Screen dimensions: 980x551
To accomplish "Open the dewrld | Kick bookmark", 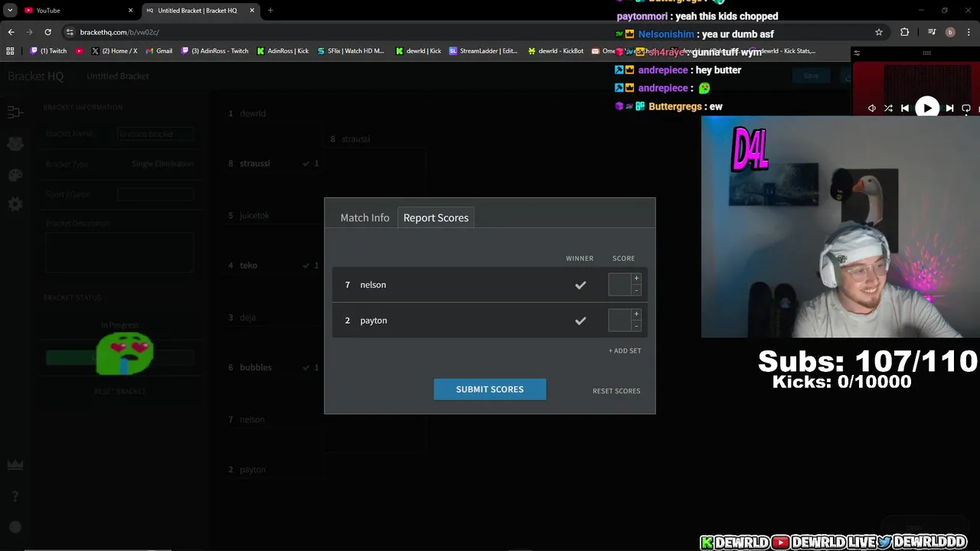I will [x=418, y=51].
